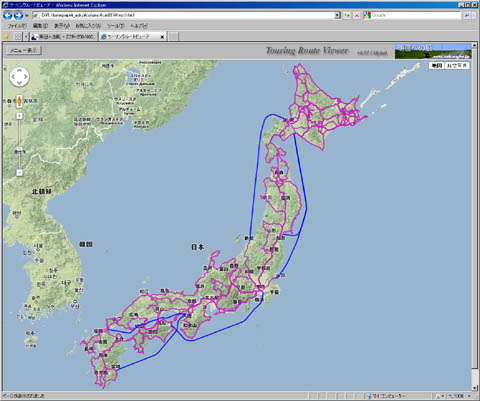Click the map zoom in plus button
Screen dimensions: 480x401
19,116
